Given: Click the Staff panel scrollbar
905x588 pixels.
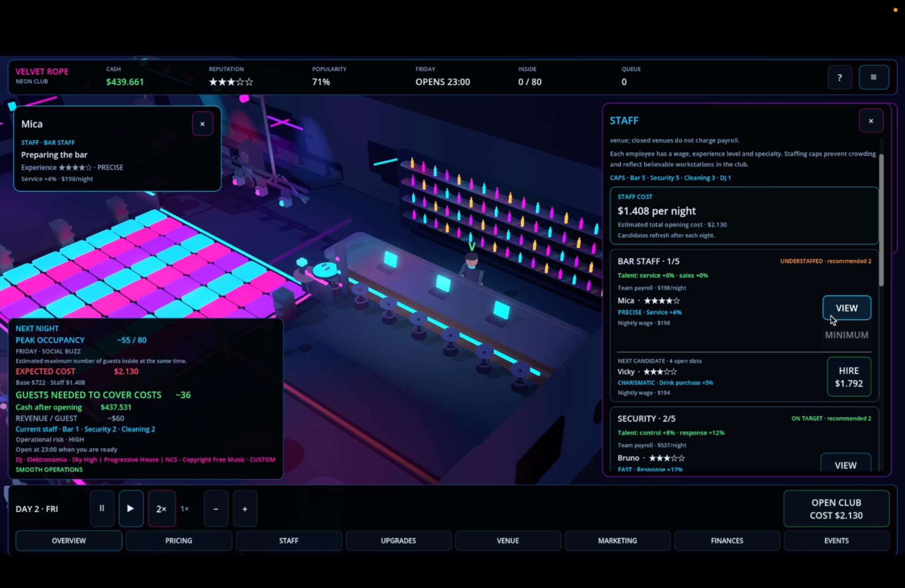Looking at the screenshot, I should point(881,220).
